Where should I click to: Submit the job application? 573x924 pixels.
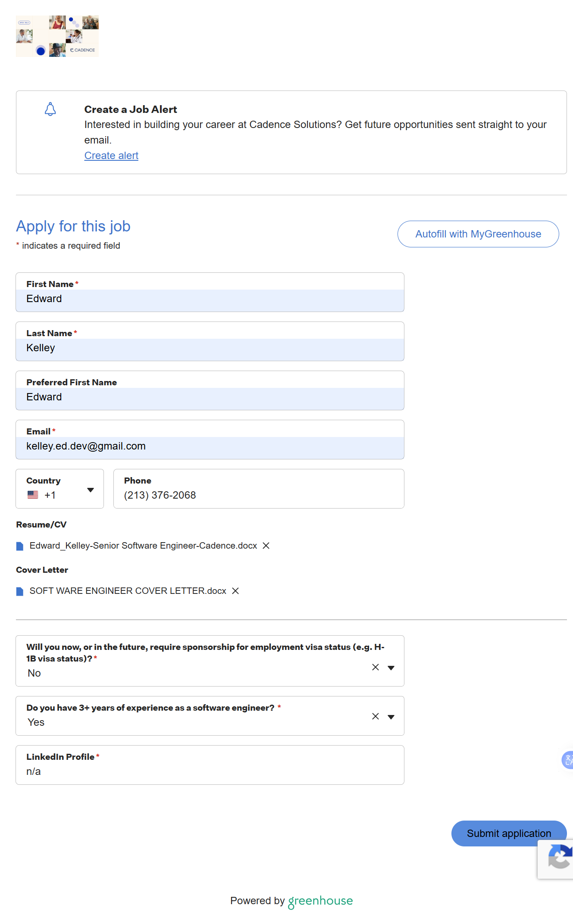[x=508, y=833]
